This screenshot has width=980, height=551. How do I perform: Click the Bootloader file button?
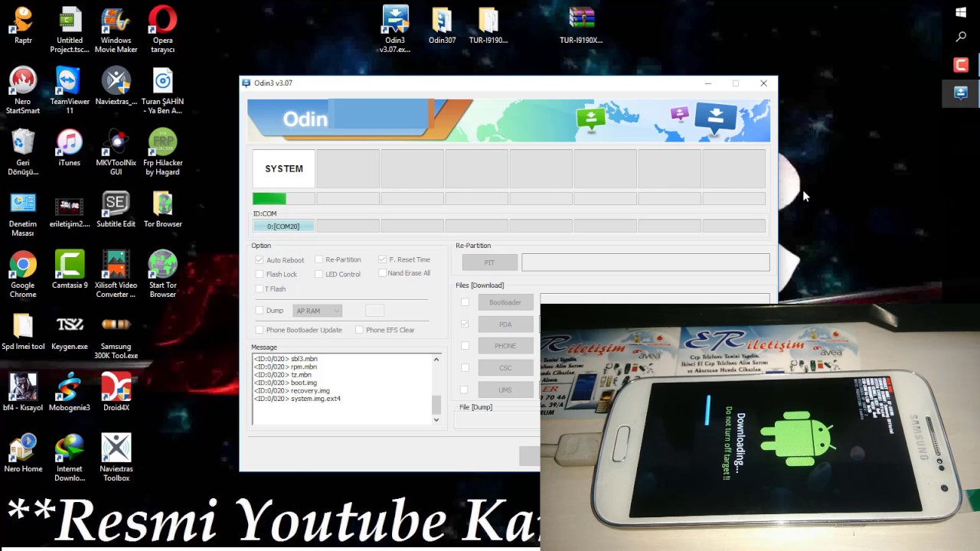(505, 302)
